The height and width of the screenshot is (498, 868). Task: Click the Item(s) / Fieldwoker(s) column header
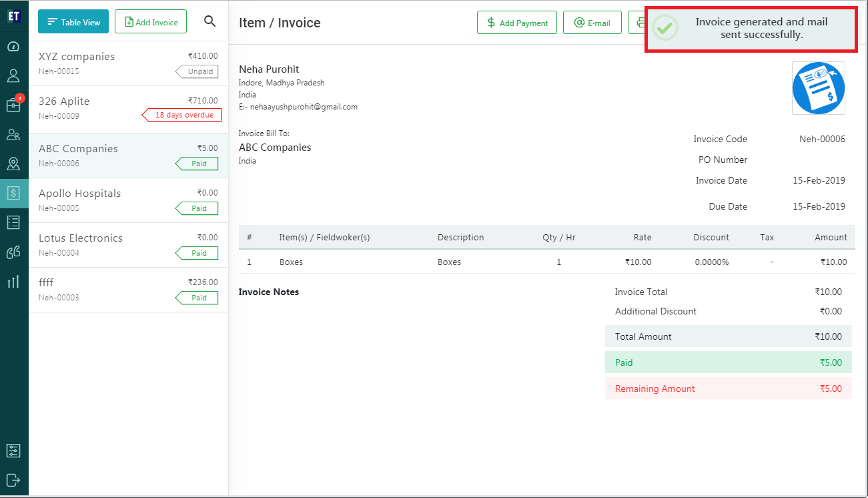pyautogui.click(x=324, y=238)
